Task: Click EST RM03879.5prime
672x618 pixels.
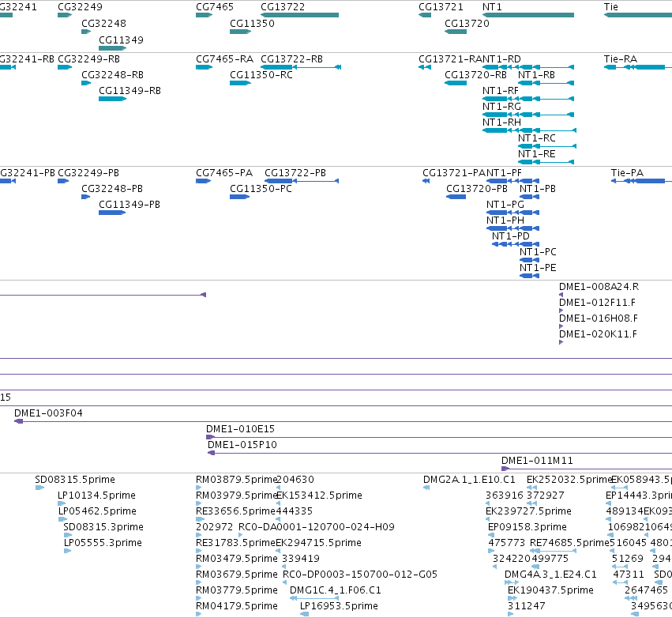Action: click(236, 480)
